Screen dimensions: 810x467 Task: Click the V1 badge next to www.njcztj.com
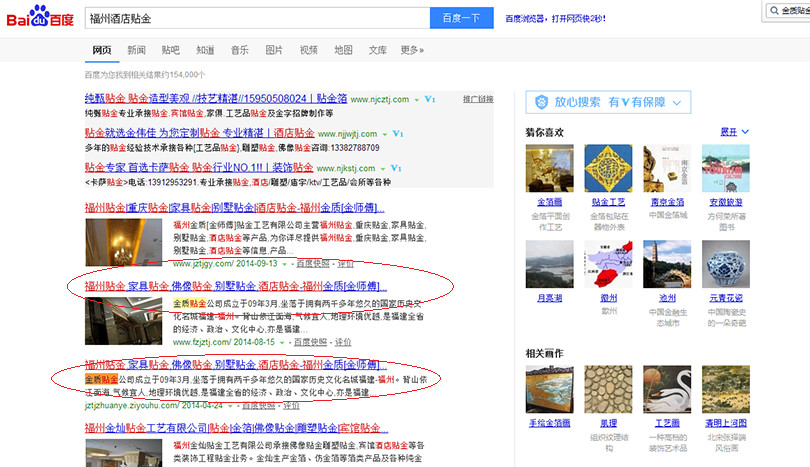click(x=430, y=99)
